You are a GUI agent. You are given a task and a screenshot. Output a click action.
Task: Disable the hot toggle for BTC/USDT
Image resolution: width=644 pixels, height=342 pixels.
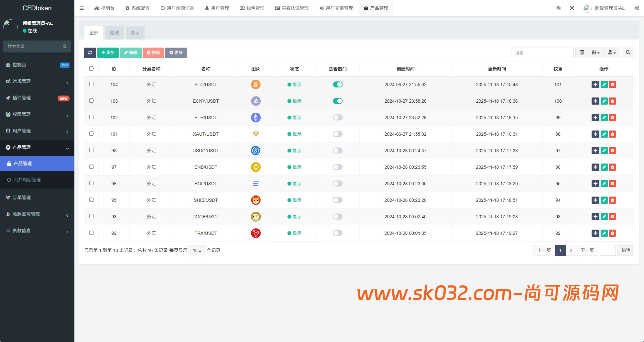337,85
